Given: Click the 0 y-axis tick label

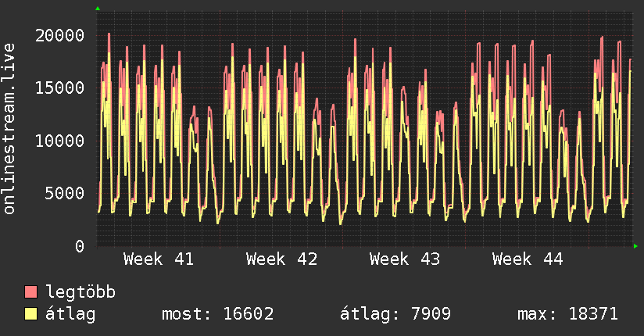Looking at the screenshot, I should pyautogui.click(x=80, y=246).
